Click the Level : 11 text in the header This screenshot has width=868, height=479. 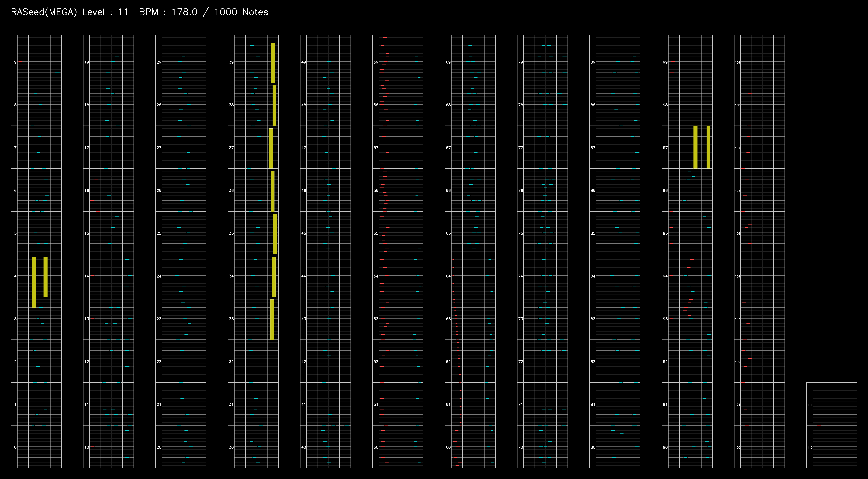[105, 12]
